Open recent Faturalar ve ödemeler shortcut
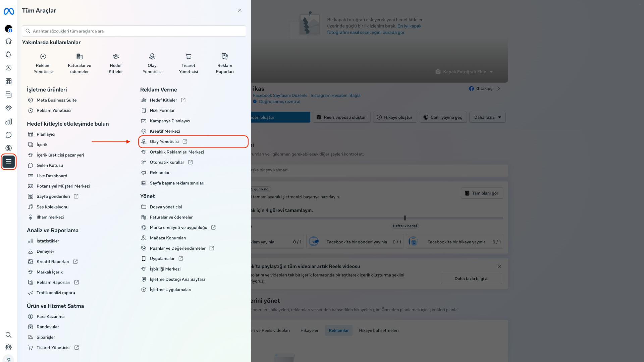The width and height of the screenshot is (644, 362). (x=79, y=63)
